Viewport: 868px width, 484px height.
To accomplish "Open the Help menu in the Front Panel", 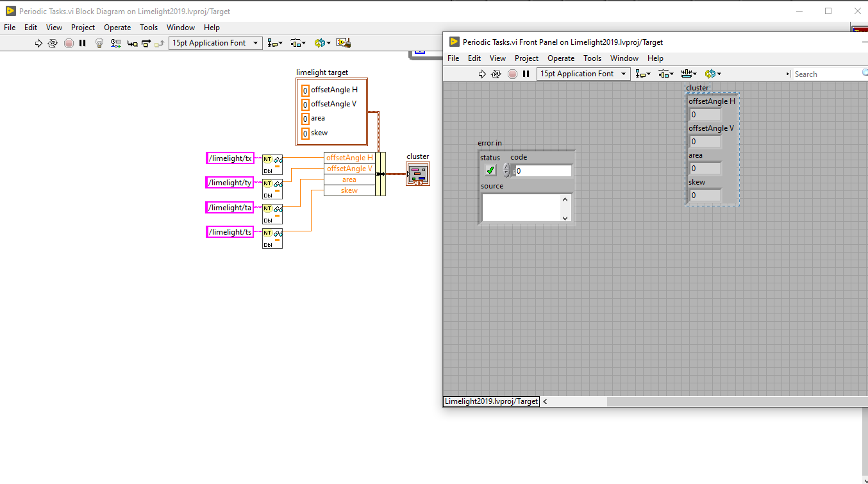I will pos(655,58).
